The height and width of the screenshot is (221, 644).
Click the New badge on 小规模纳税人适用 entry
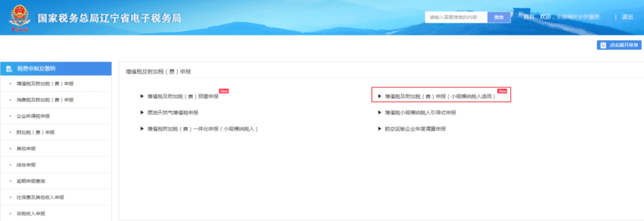click(x=502, y=91)
